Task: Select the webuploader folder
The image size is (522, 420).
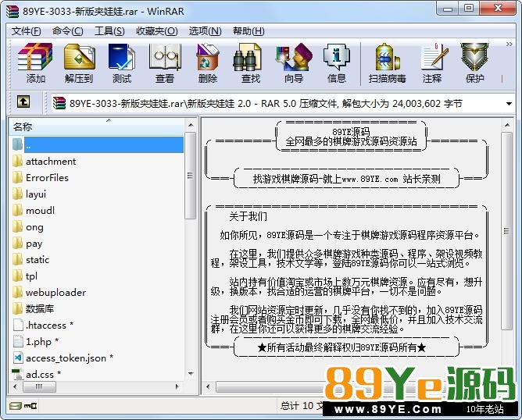Action: click(55, 292)
